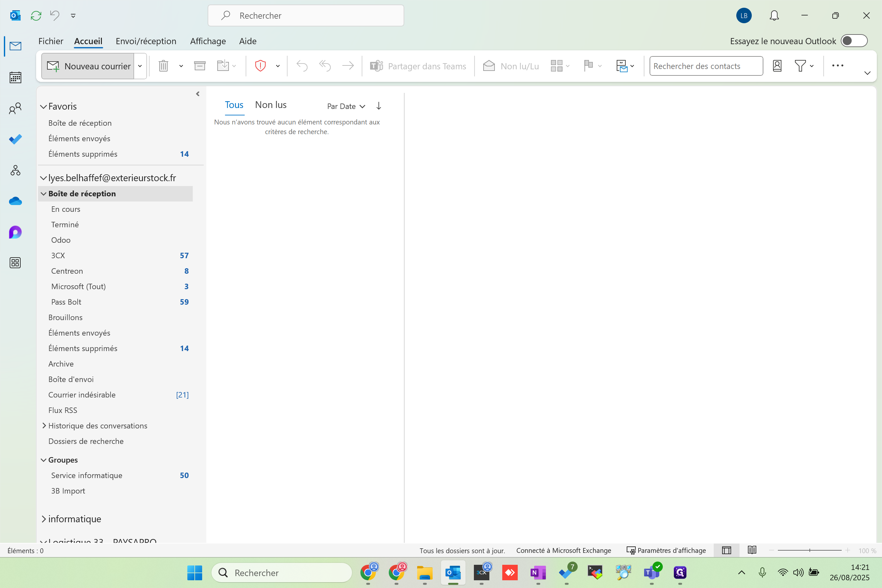Image resolution: width=882 pixels, height=588 pixels.
Task: Expand the informatique mailbox
Action: pos(44,519)
